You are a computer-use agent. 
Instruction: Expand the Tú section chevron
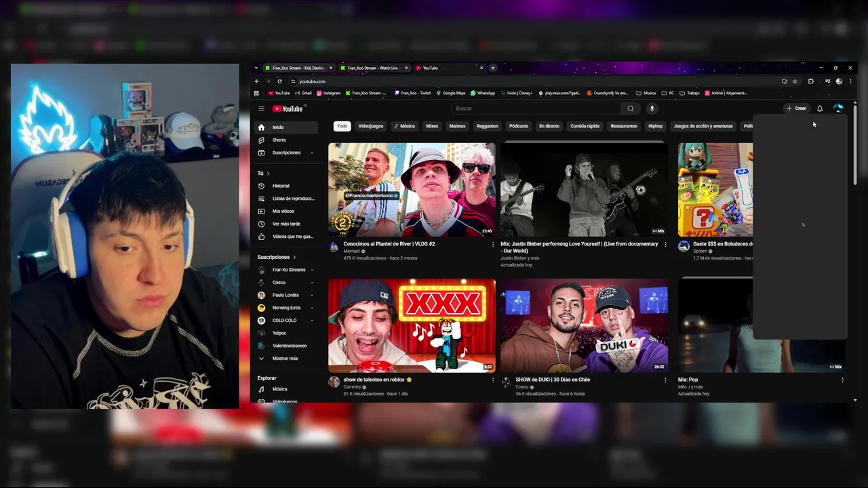coord(268,174)
